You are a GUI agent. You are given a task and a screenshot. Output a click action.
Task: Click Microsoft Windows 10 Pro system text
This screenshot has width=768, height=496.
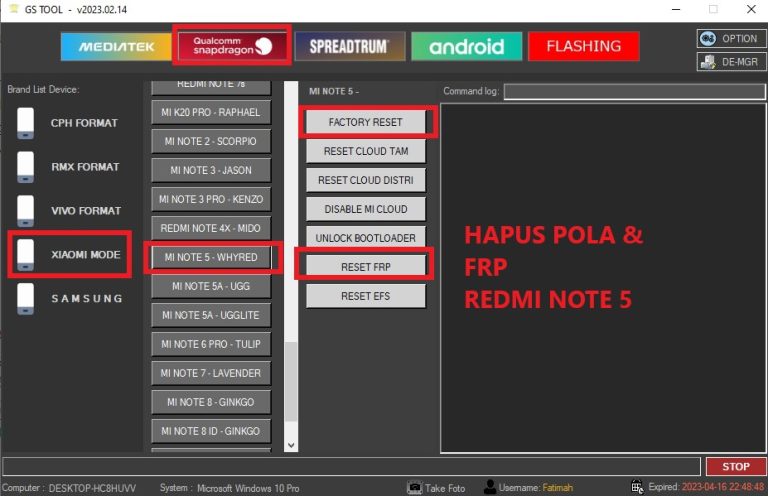pos(248,488)
